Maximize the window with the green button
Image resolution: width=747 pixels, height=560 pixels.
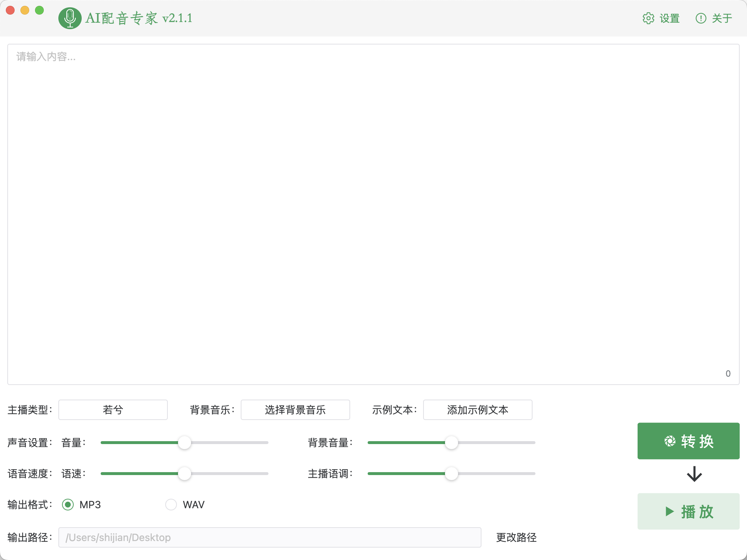point(39,10)
